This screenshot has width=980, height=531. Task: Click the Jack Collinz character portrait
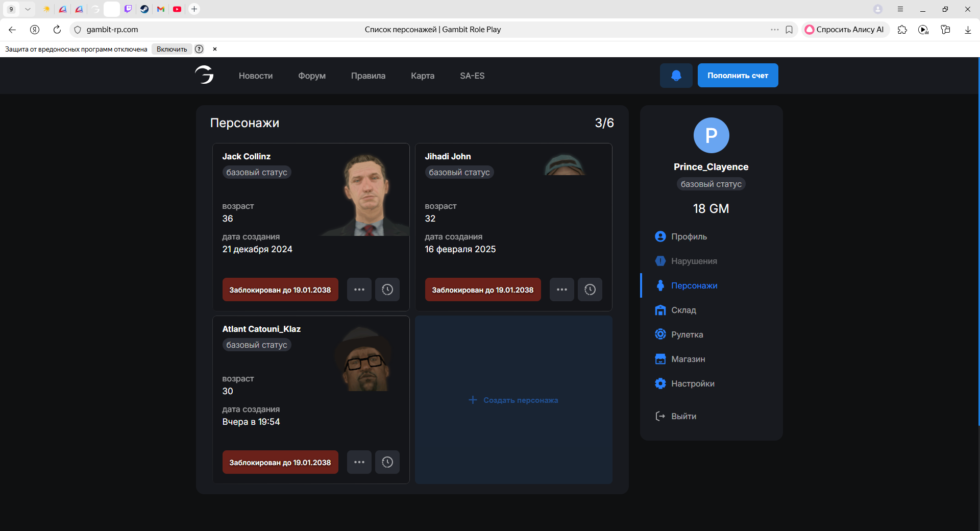366,195
